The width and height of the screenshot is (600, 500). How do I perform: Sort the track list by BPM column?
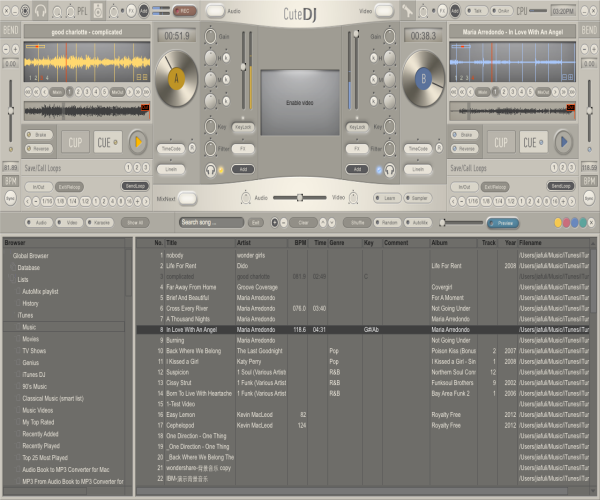coord(300,243)
